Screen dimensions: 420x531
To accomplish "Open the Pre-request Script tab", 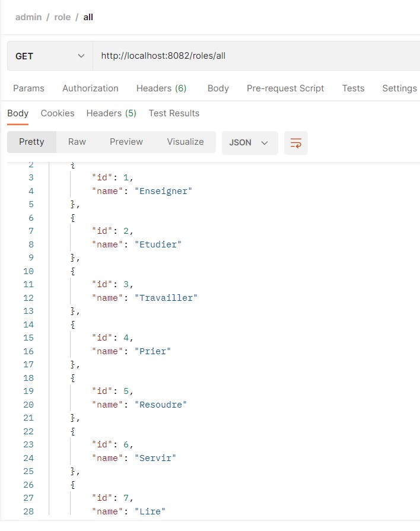I will 285,88.
